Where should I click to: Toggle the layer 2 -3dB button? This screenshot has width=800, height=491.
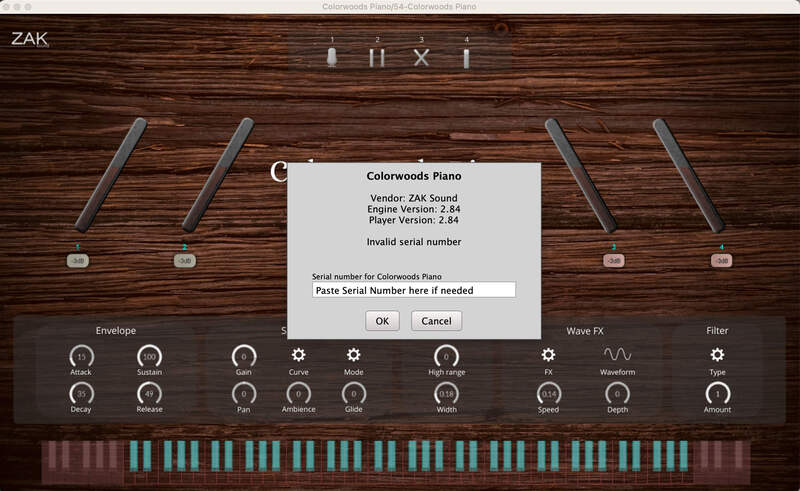pos(185,261)
